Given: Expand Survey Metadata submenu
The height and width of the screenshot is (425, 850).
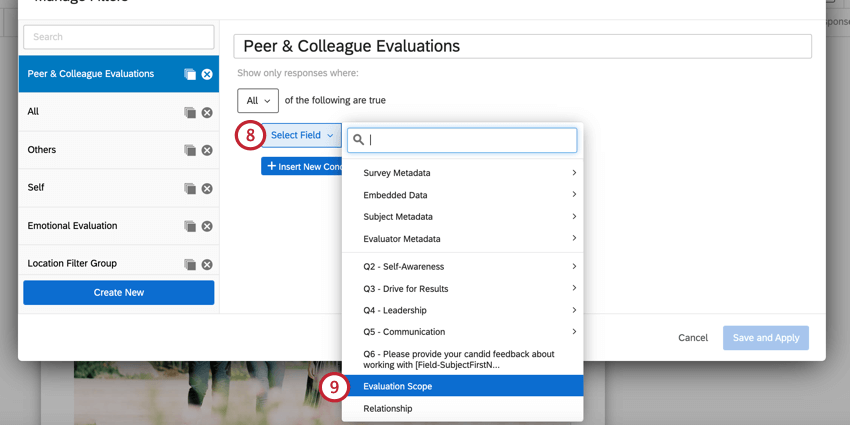Looking at the screenshot, I should click(462, 173).
